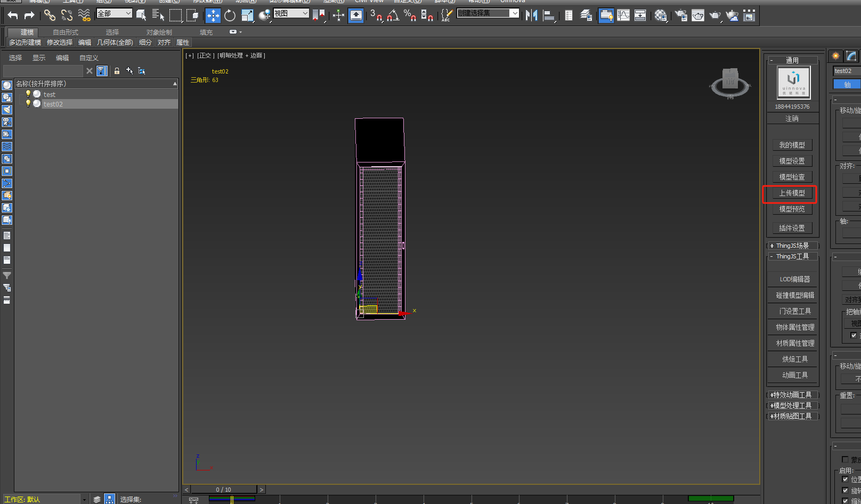Collapse the 通用 rollout header

(792, 60)
